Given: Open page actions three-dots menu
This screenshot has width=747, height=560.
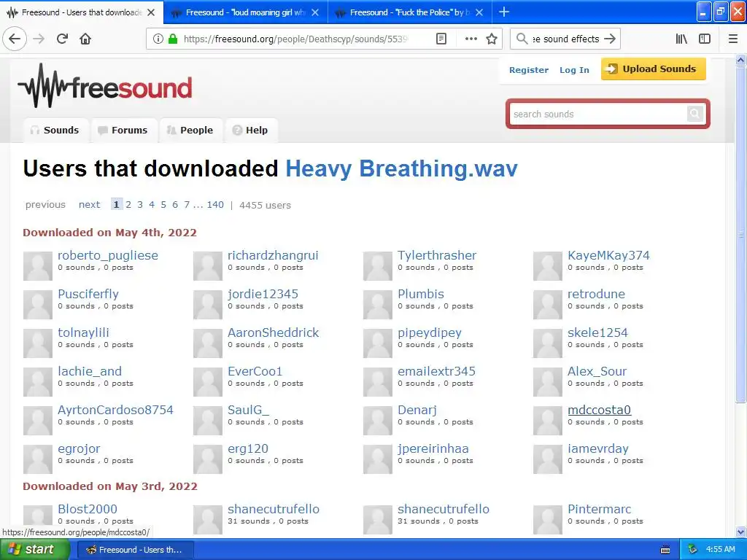Looking at the screenshot, I should click(471, 39).
